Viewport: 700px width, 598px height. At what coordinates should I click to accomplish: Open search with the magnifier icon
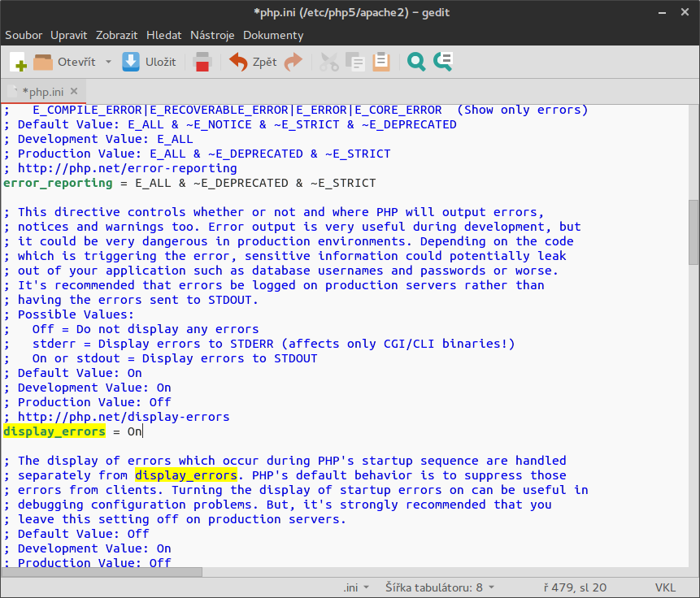click(x=416, y=62)
